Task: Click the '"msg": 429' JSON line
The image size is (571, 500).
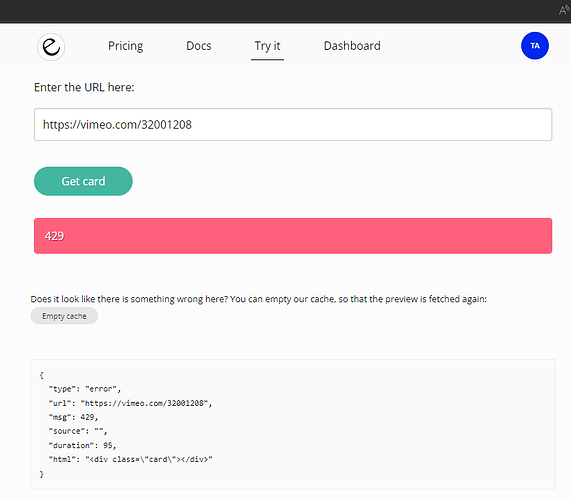Action: (73, 417)
